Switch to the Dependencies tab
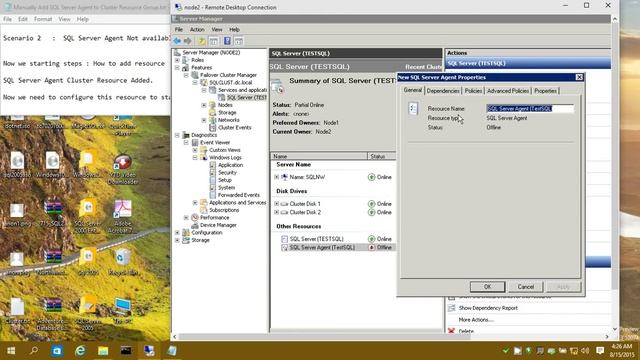The width and height of the screenshot is (640, 360). [x=443, y=91]
